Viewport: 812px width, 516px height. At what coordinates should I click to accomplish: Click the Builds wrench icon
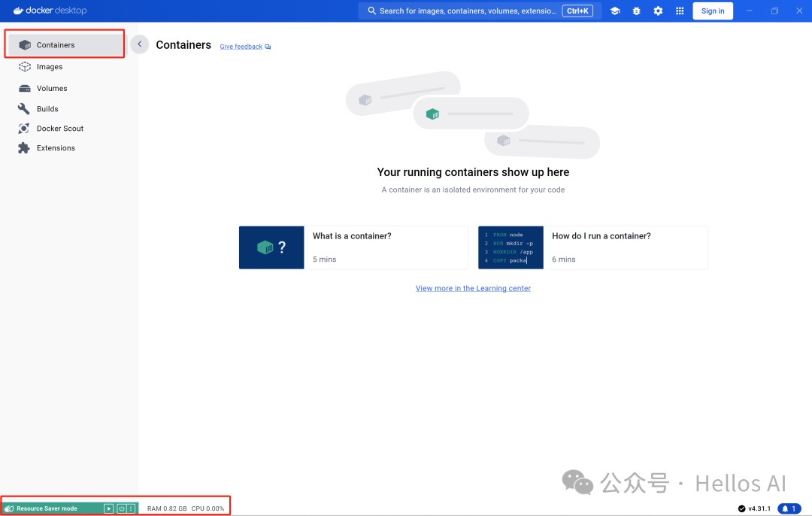24,109
